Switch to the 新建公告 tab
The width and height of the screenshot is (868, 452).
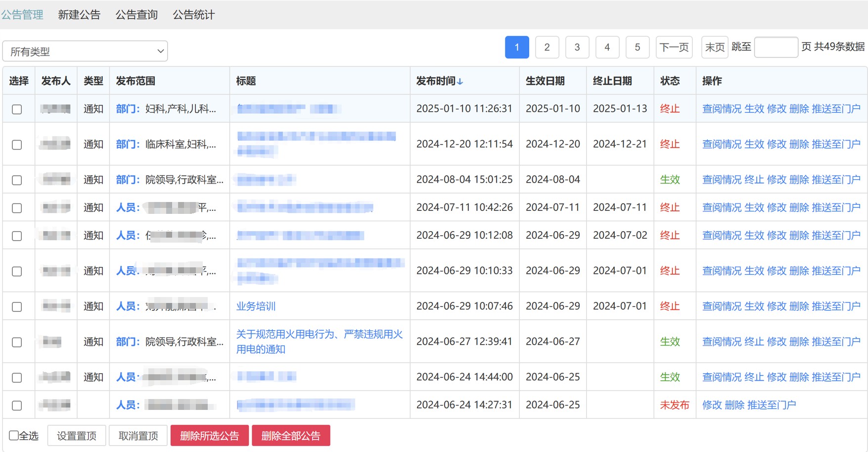pyautogui.click(x=79, y=15)
